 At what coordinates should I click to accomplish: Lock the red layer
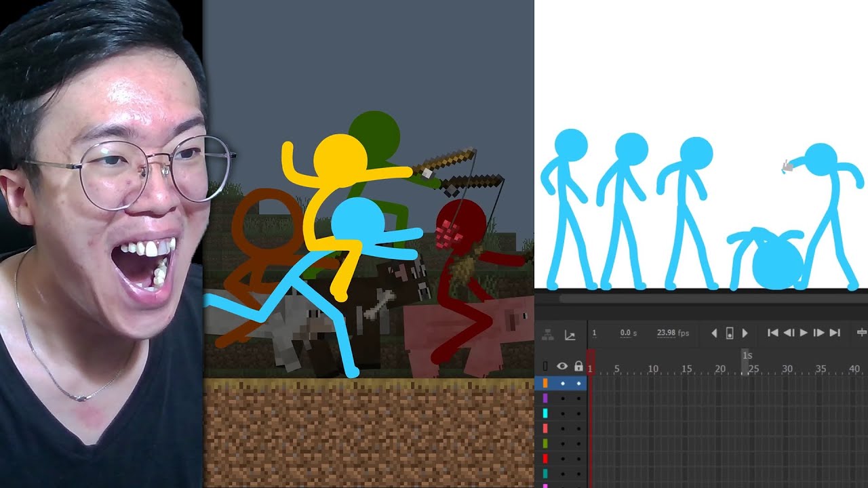click(x=578, y=459)
